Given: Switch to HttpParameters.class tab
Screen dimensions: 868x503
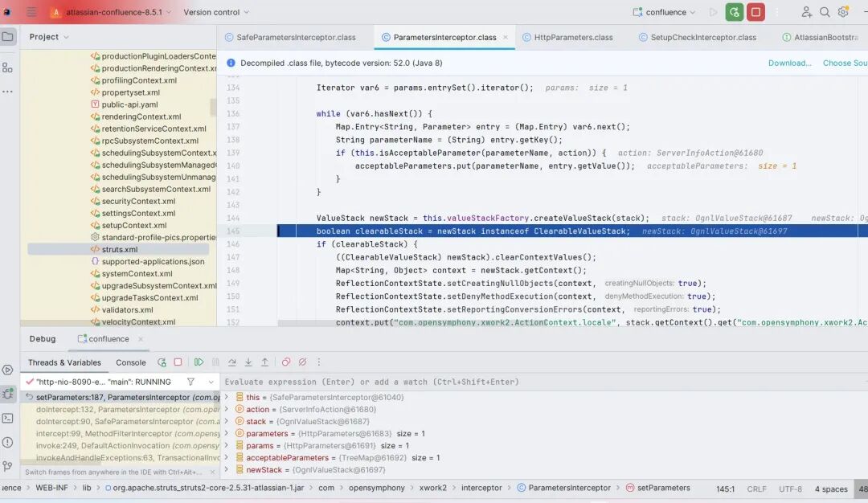Looking at the screenshot, I should 568,37.
